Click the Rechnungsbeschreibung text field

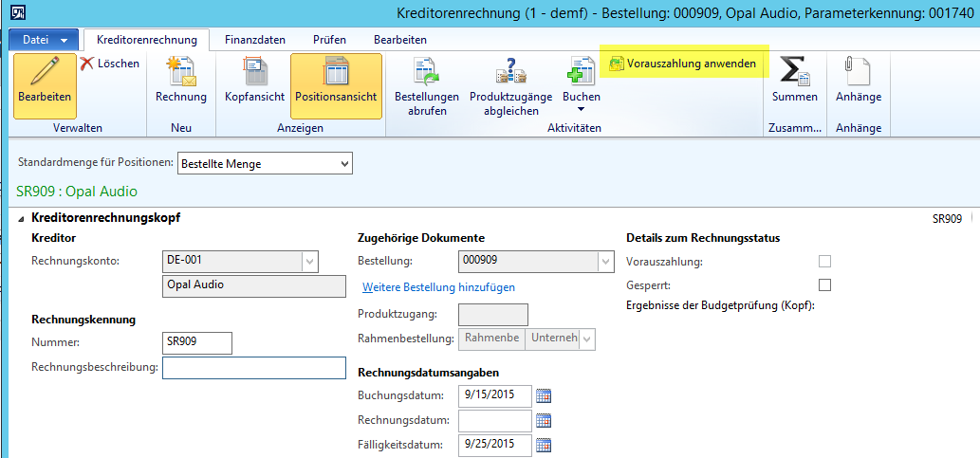pyautogui.click(x=253, y=368)
